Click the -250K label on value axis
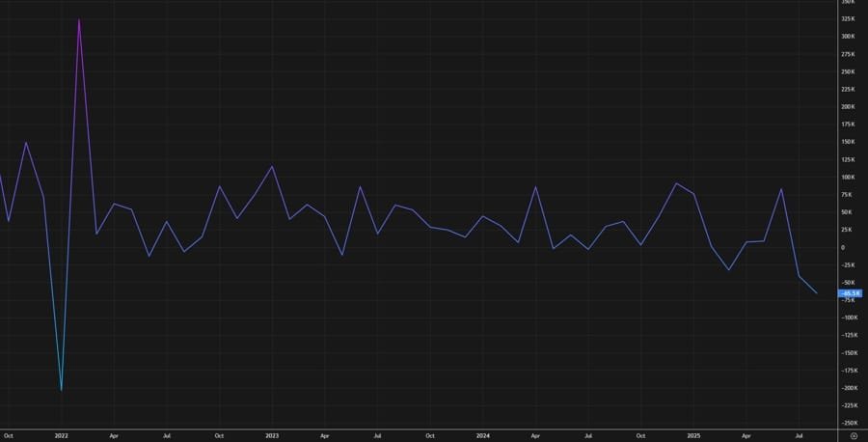868x442 pixels. click(x=848, y=423)
